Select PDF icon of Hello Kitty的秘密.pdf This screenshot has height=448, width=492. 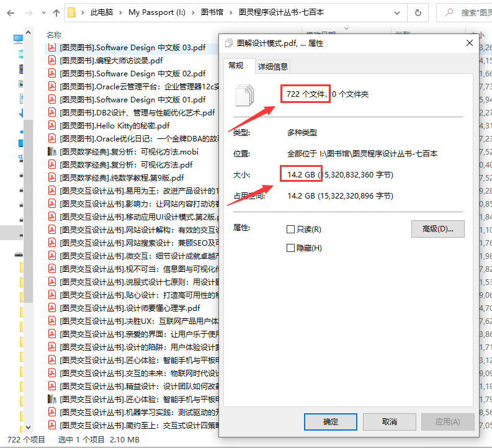pos(51,126)
